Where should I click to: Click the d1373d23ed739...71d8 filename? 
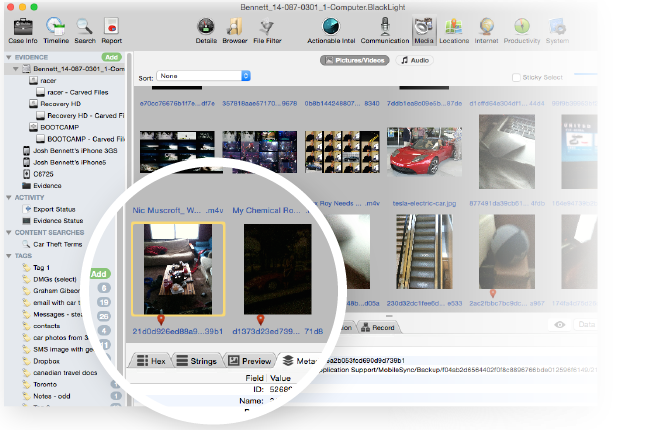[277, 331]
